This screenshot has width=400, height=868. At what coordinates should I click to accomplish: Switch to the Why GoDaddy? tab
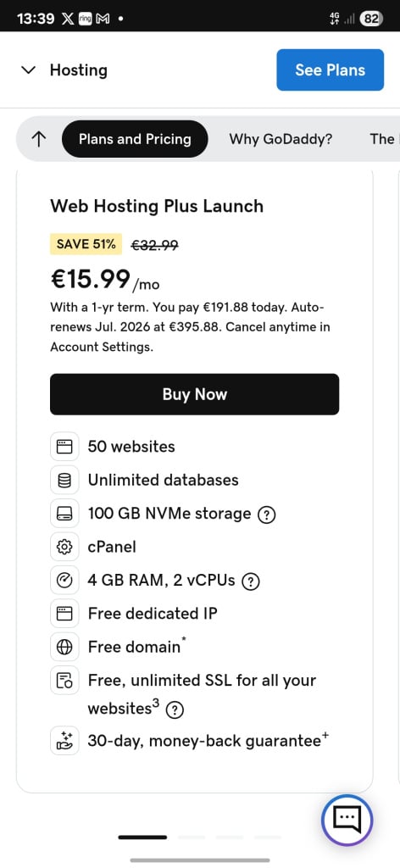pyautogui.click(x=281, y=139)
